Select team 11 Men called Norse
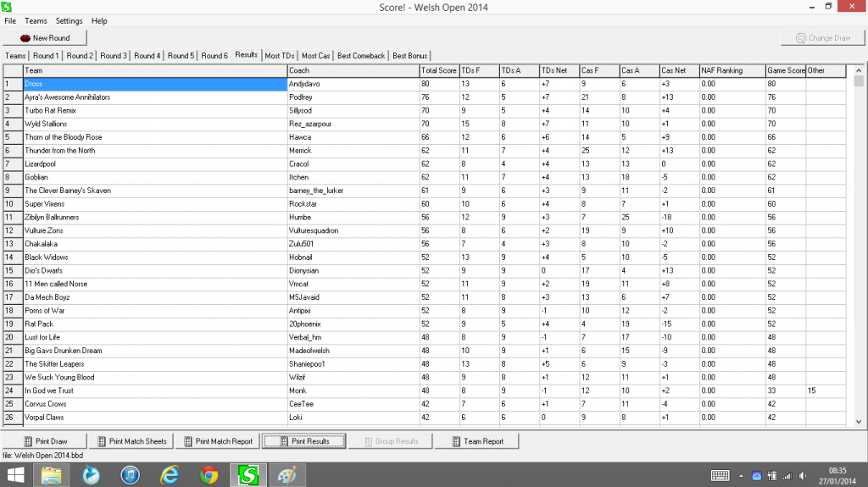 pos(155,284)
